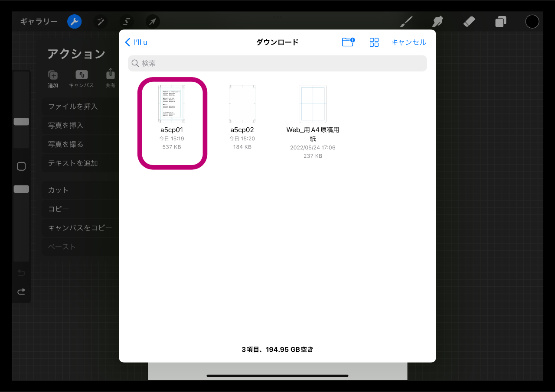Tap the square modifier button on sidebar
This screenshot has height=392, width=555.
[21, 166]
